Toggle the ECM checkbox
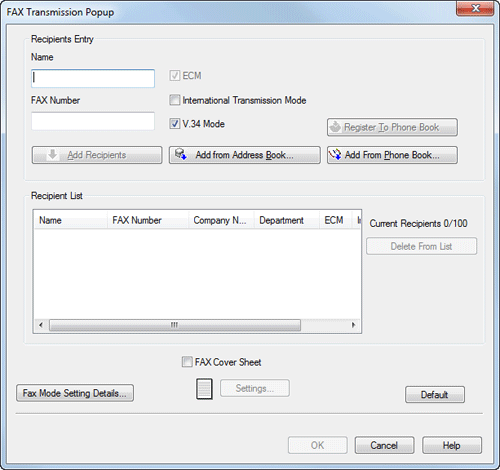500x470 pixels. [x=175, y=76]
